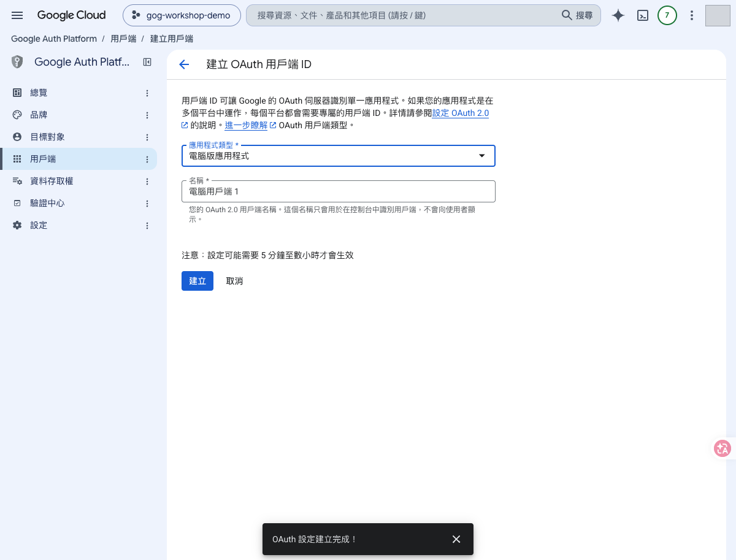Open more options for 驗證中心
Screen dimensions: 736x560
pos(147,203)
